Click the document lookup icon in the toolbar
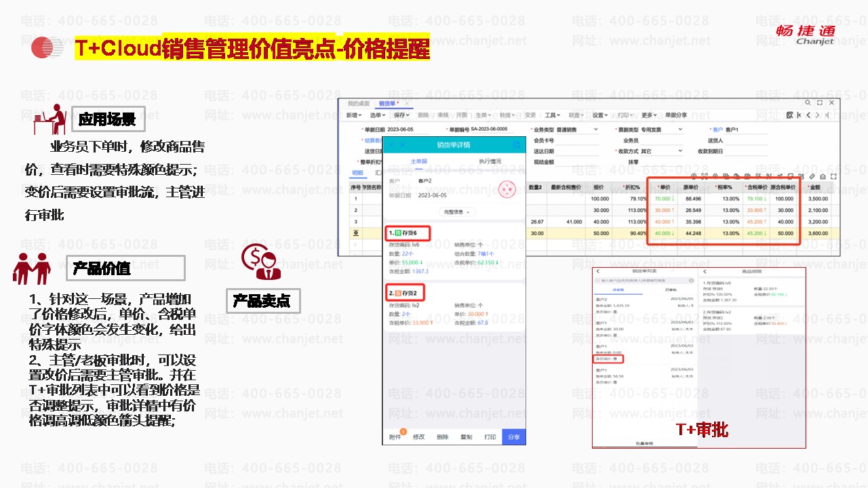Image resolution: width=868 pixels, height=488 pixels. tap(789, 115)
